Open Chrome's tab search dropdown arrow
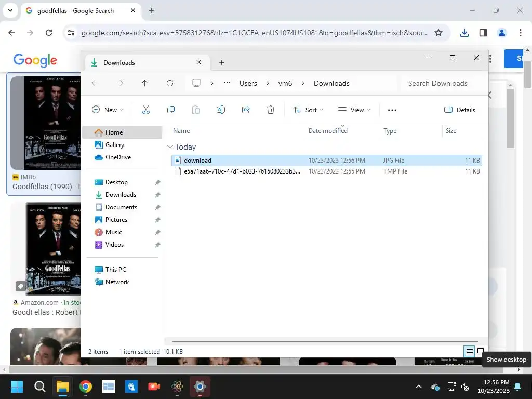The image size is (532, 399). 10,10
